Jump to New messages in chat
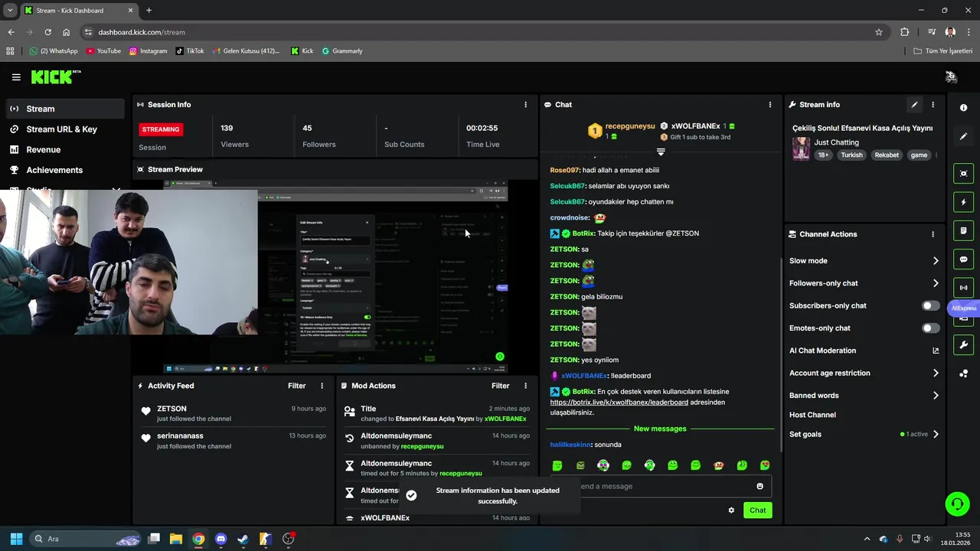Image resolution: width=980 pixels, height=551 pixels. (660, 429)
